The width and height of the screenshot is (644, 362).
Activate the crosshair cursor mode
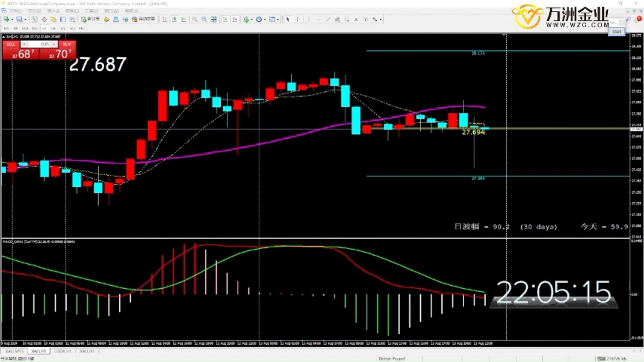[297, 19]
